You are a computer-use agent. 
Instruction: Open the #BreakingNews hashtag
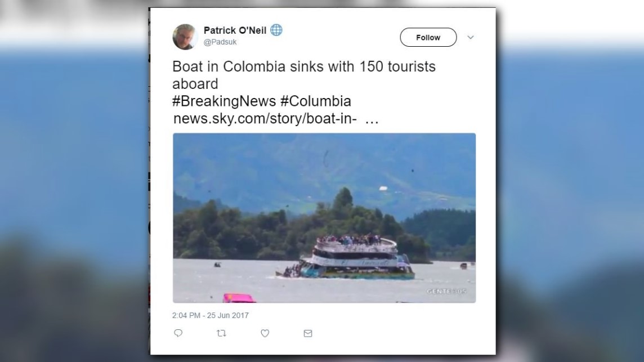[224, 101]
